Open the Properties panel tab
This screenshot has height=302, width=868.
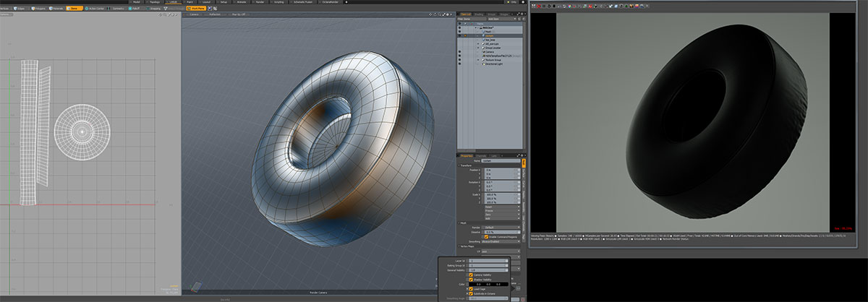coord(467,155)
